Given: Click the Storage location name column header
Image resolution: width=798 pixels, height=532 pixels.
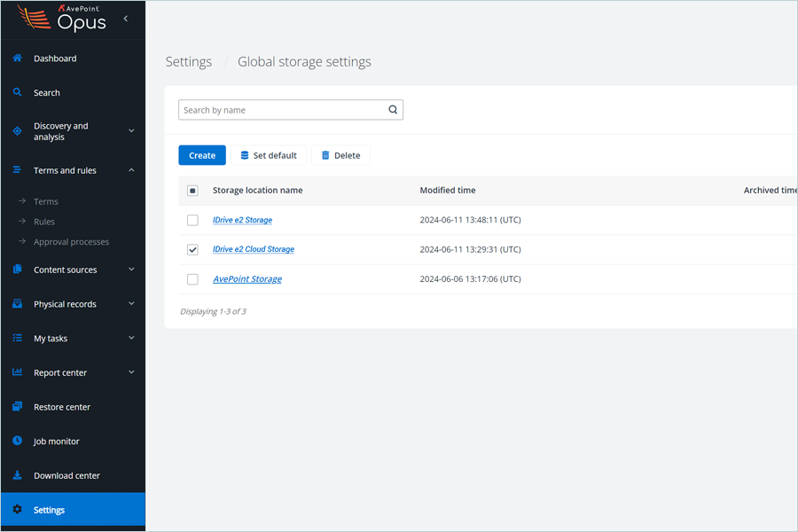Looking at the screenshot, I should click(x=257, y=191).
